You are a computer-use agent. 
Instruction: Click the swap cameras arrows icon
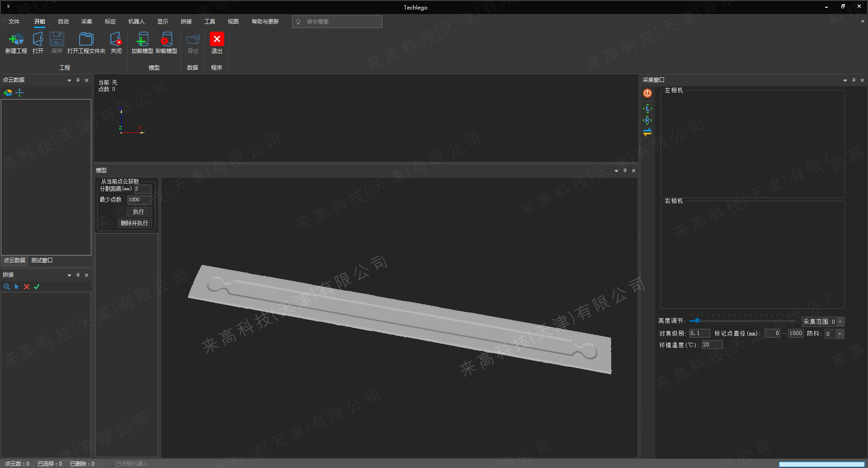647,132
